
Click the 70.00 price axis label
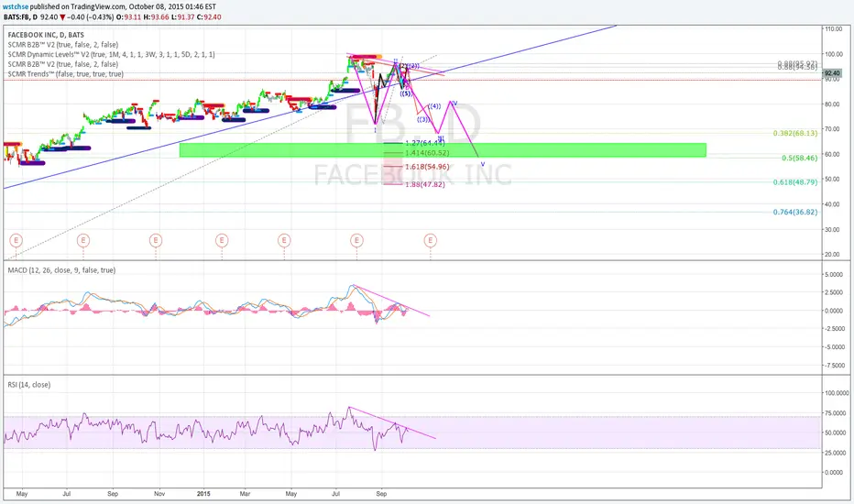pyautogui.click(x=834, y=129)
